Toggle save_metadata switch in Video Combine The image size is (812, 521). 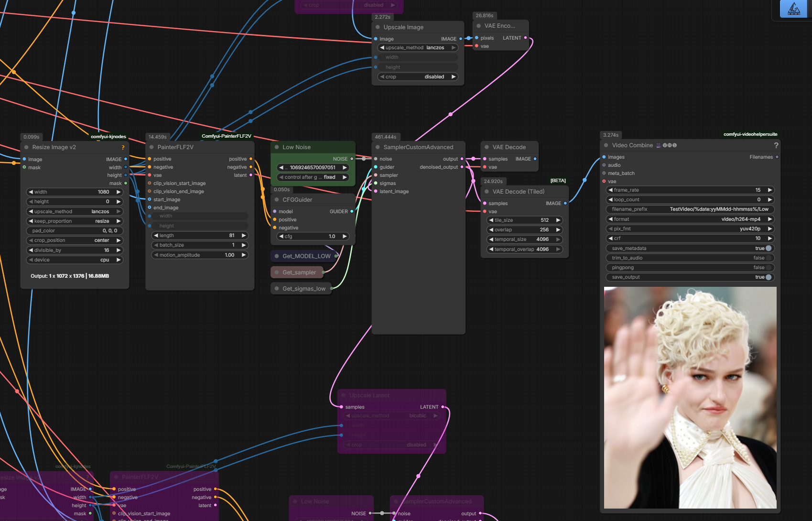[x=768, y=249]
